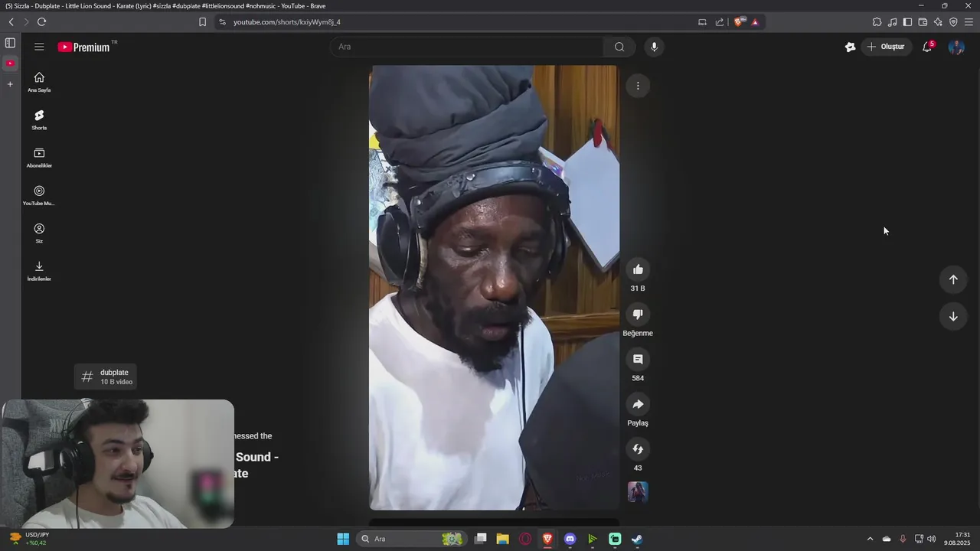Click the YouTube search magnifier button
This screenshot has width=980, height=551.
[x=619, y=47]
